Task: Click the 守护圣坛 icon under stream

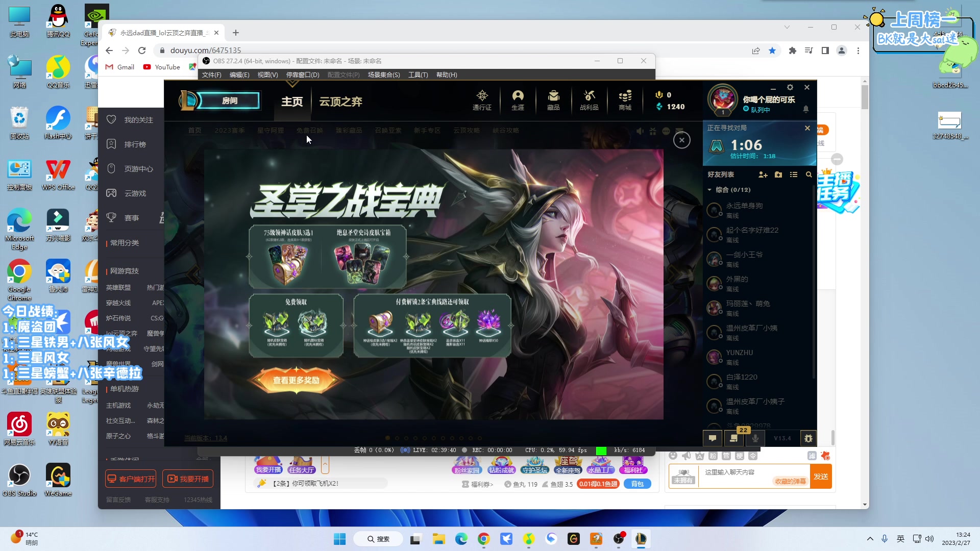Action: click(x=535, y=465)
